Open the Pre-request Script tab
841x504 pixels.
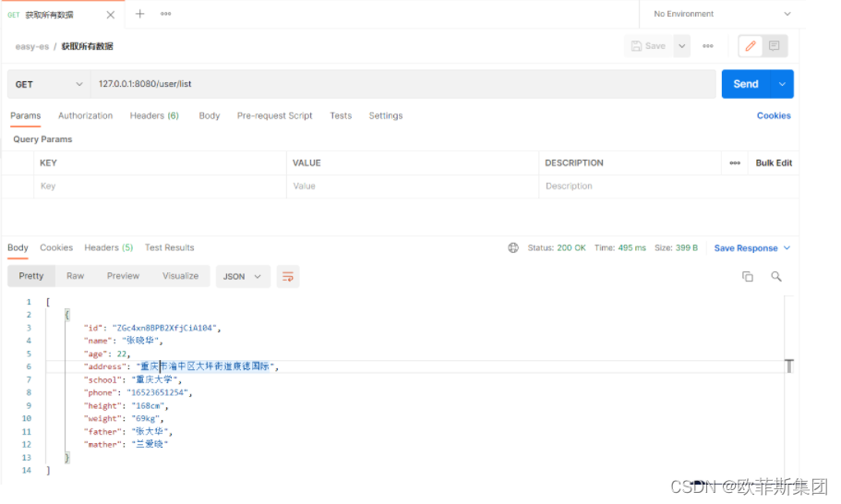[x=274, y=115]
